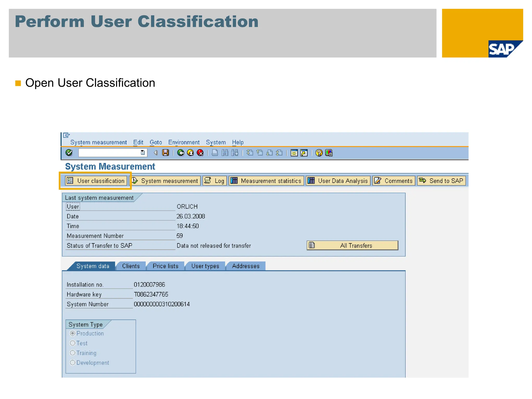Click the measurement number 59

click(179, 236)
